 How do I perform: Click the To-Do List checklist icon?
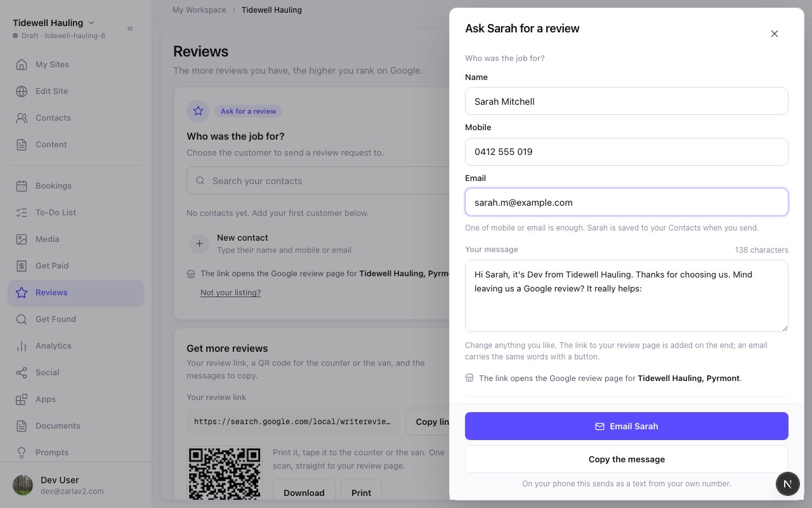pyautogui.click(x=22, y=212)
